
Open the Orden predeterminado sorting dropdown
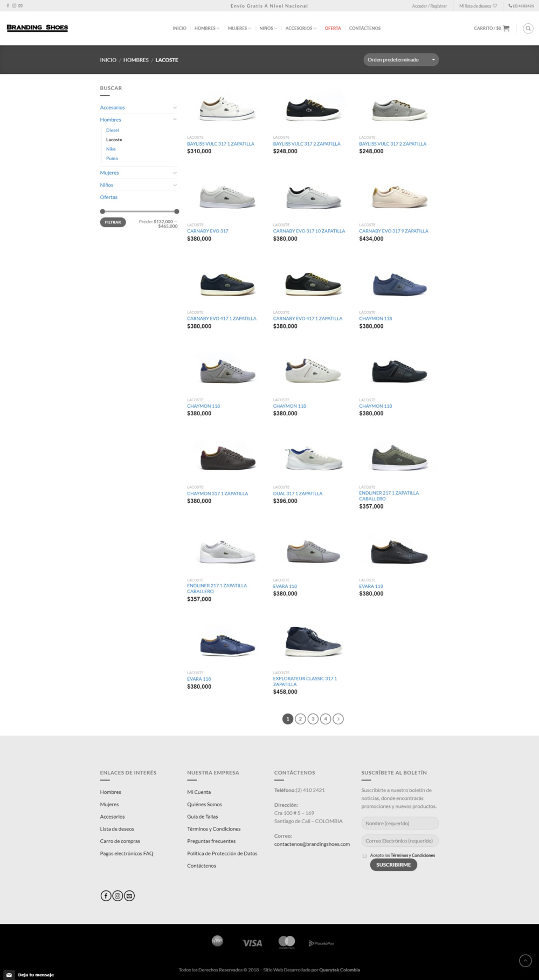401,60
